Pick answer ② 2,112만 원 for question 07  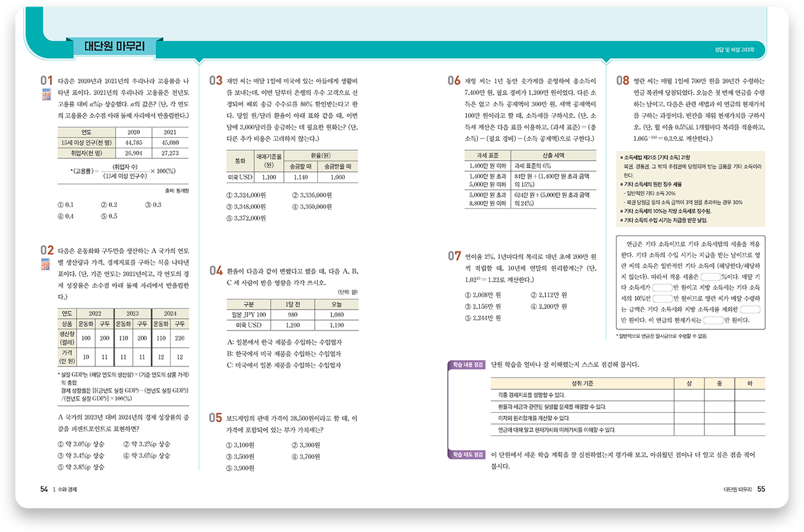(x=549, y=295)
